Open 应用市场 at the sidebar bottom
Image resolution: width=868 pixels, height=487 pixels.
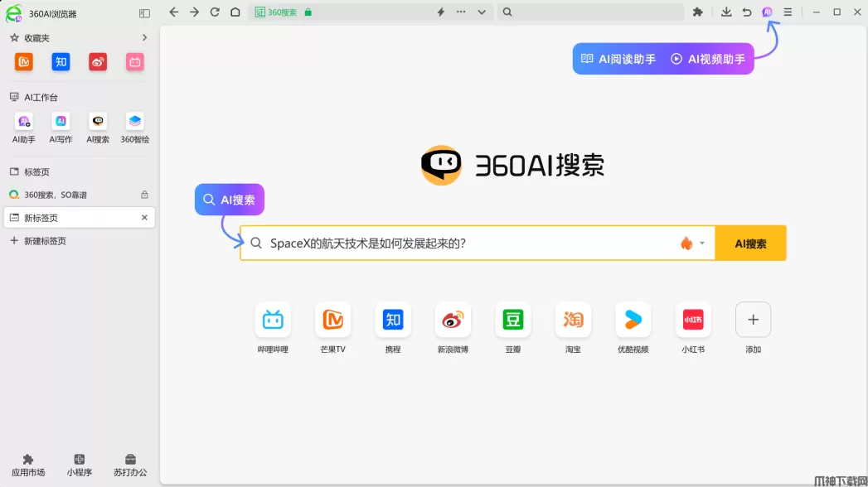(x=28, y=465)
